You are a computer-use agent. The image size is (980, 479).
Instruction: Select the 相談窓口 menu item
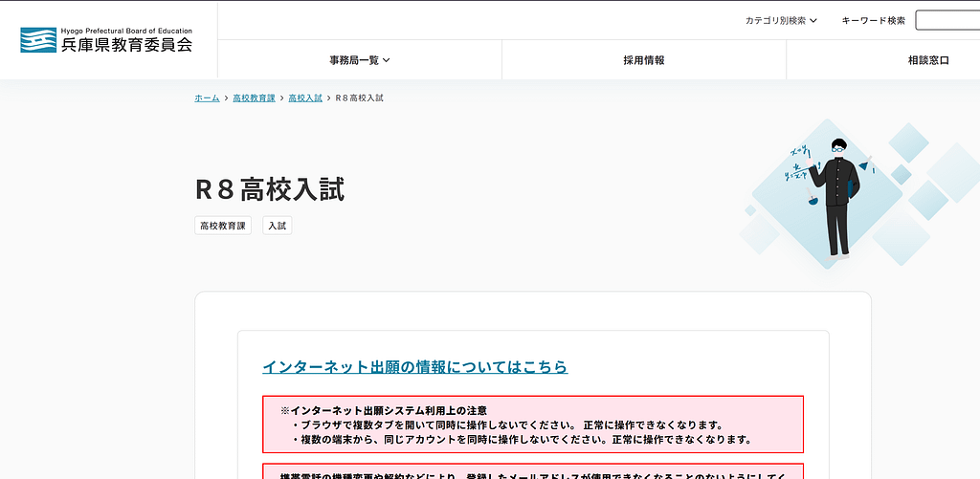(x=927, y=60)
